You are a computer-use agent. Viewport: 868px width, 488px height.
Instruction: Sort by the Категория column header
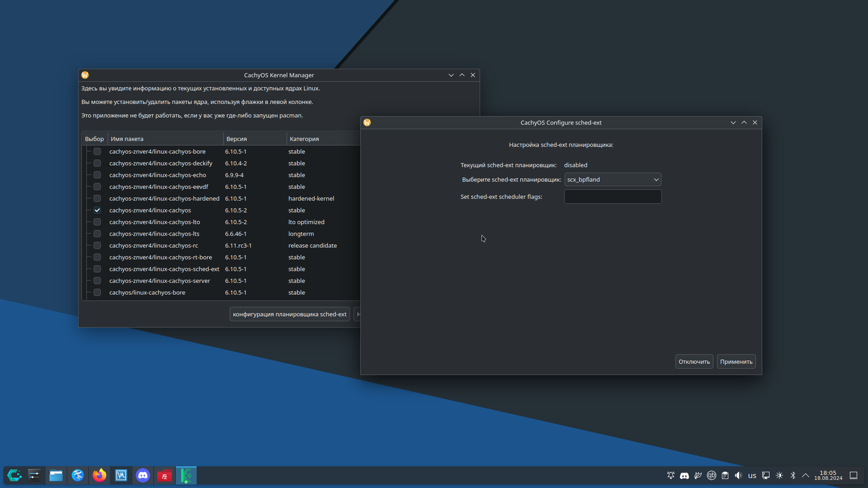pos(323,139)
